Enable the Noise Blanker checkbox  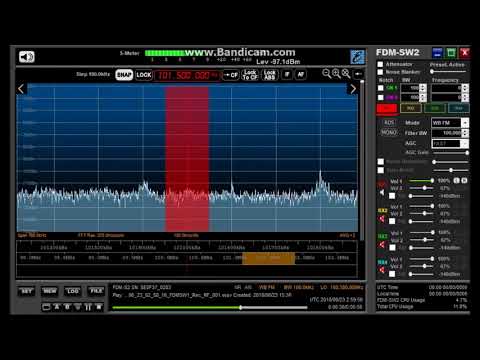[380, 72]
